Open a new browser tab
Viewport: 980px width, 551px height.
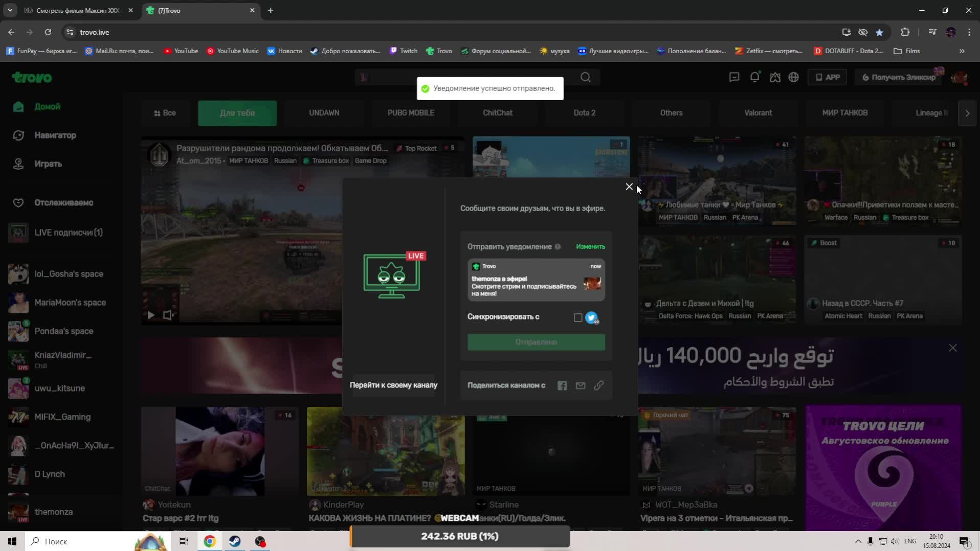[x=271, y=10]
